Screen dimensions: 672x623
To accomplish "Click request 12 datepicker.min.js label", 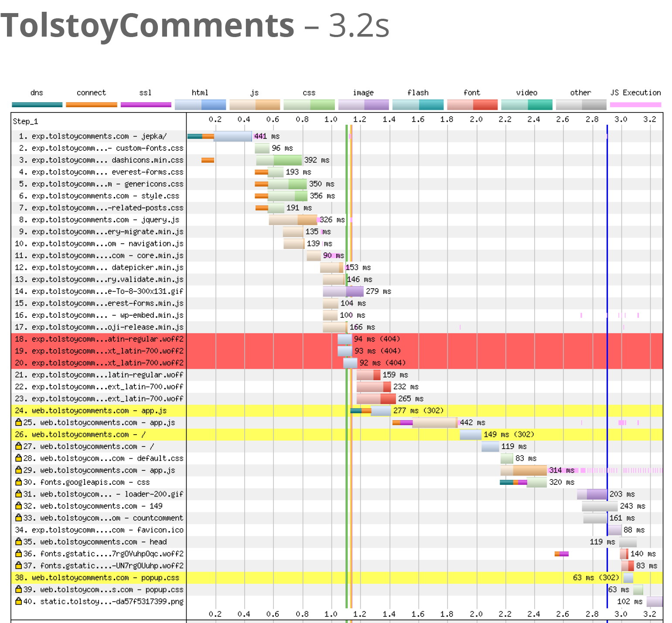I will [x=99, y=267].
